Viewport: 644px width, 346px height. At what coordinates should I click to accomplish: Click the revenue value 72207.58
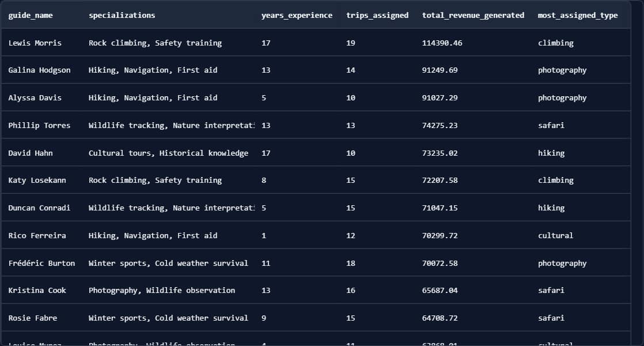440,180
